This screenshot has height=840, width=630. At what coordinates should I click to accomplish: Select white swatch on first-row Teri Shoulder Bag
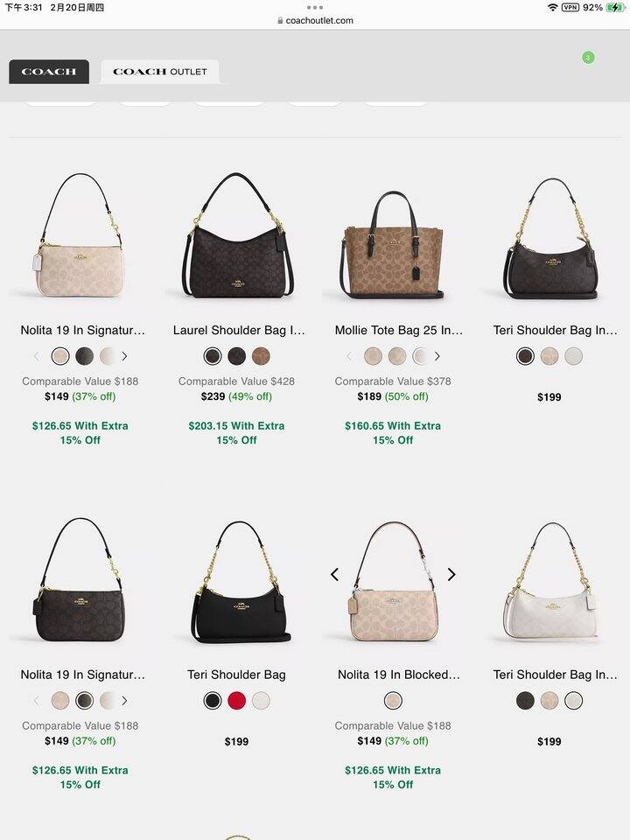tap(573, 356)
